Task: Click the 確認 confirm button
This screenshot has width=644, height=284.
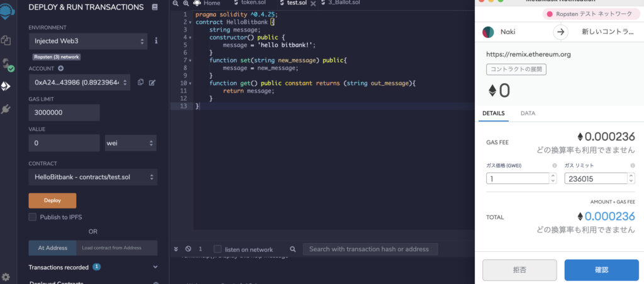Action: point(601,270)
